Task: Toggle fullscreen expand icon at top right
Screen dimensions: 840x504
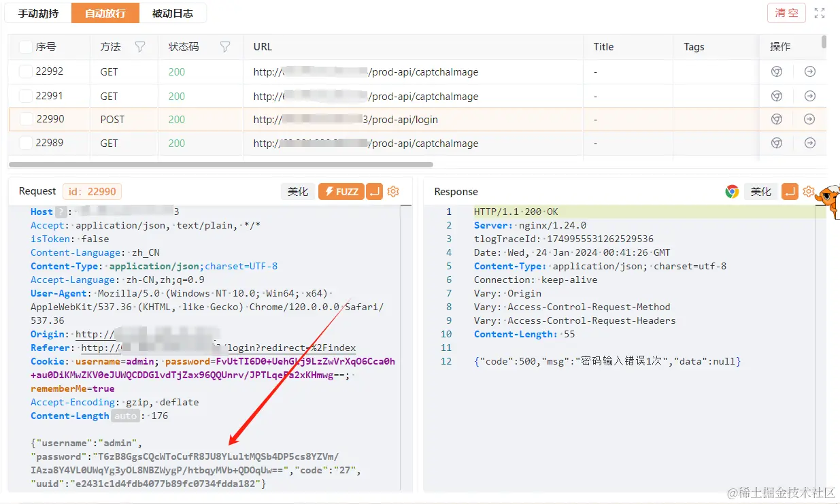Action: (x=820, y=13)
